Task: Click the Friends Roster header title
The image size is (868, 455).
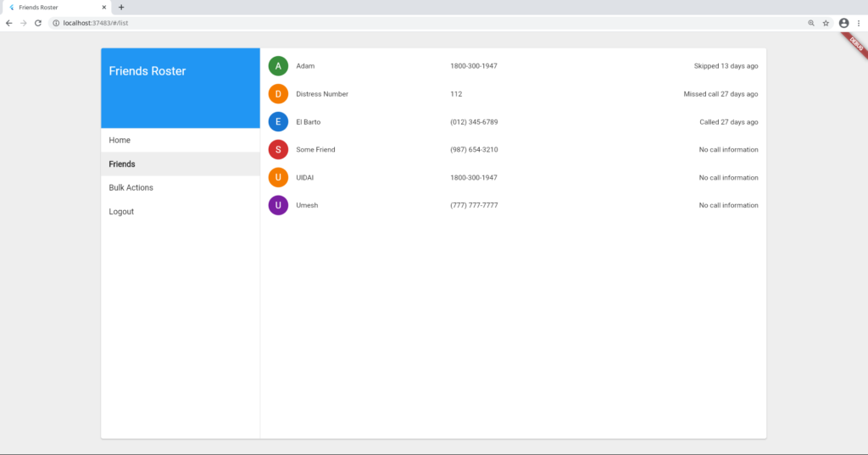Action: pos(147,71)
